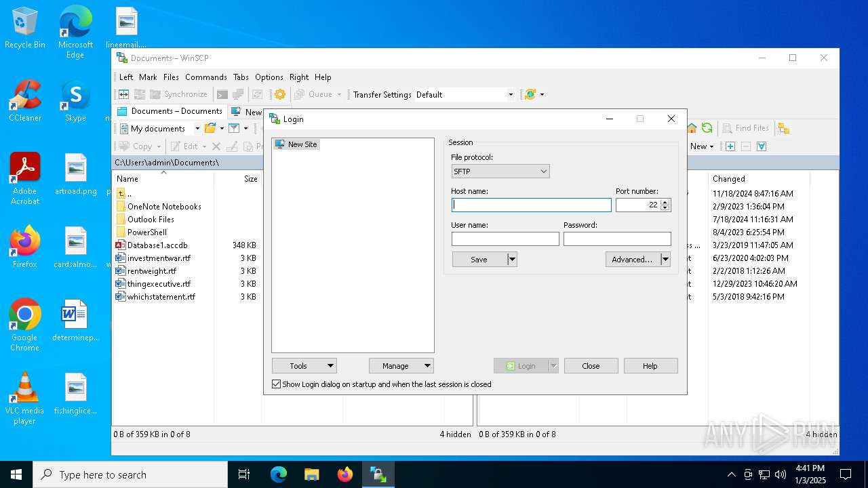
Task: Click the Queue toolbar button
Action: (x=317, y=94)
